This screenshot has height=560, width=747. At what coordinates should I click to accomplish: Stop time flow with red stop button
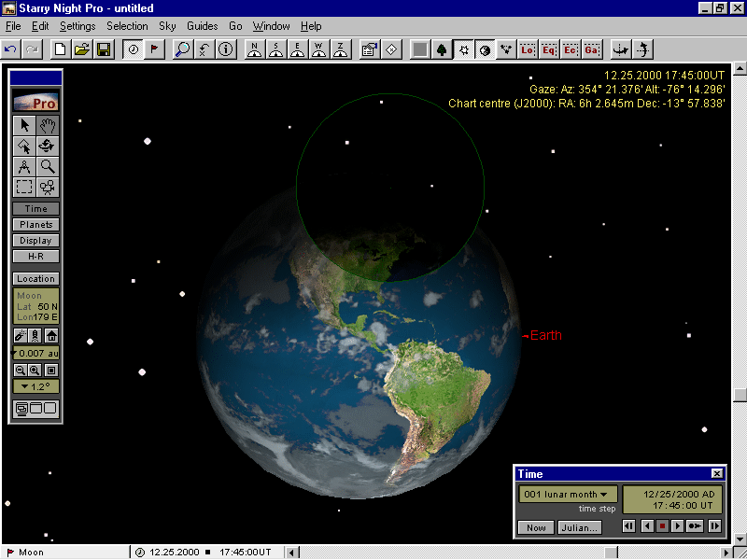tap(663, 526)
